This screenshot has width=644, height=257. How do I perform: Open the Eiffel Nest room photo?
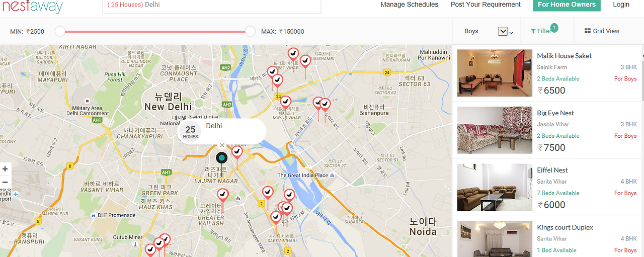pyautogui.click(x=495, y=187)
